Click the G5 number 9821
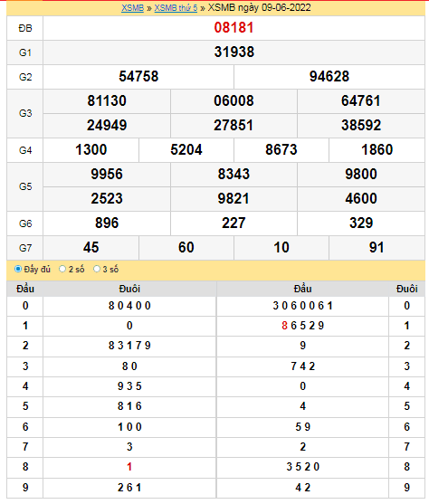Screen dimensions: 429x504 (x=234, y=199)
